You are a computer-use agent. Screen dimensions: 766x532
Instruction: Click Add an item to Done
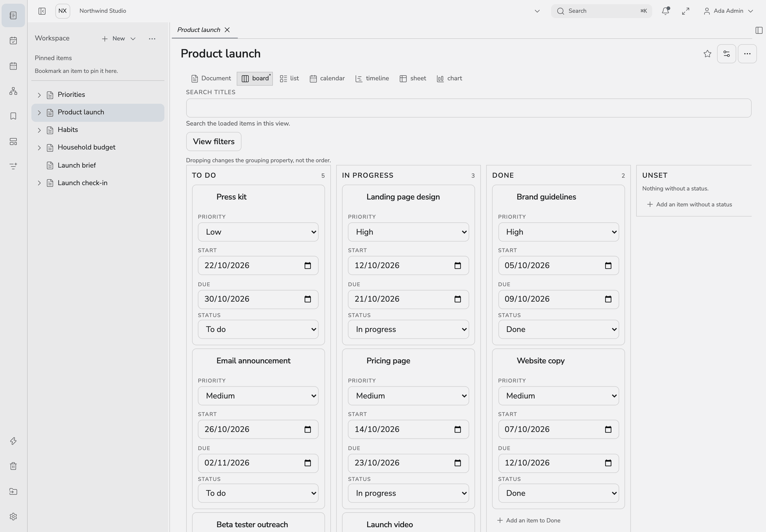[x=529, y=521]
